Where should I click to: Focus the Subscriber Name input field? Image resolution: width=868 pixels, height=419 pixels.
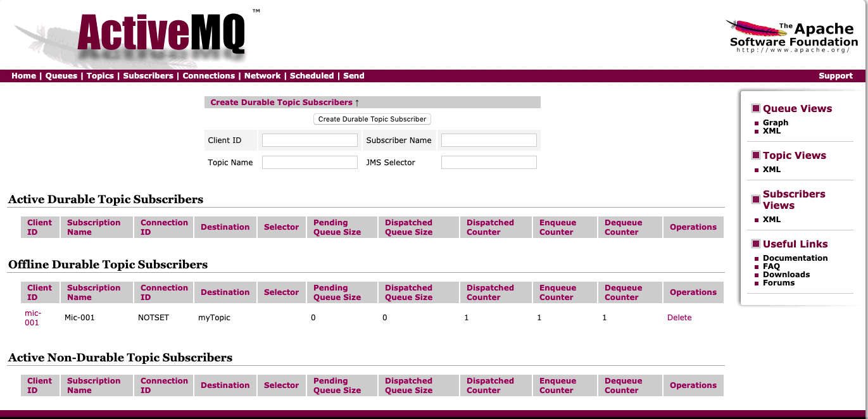[489, 140]
